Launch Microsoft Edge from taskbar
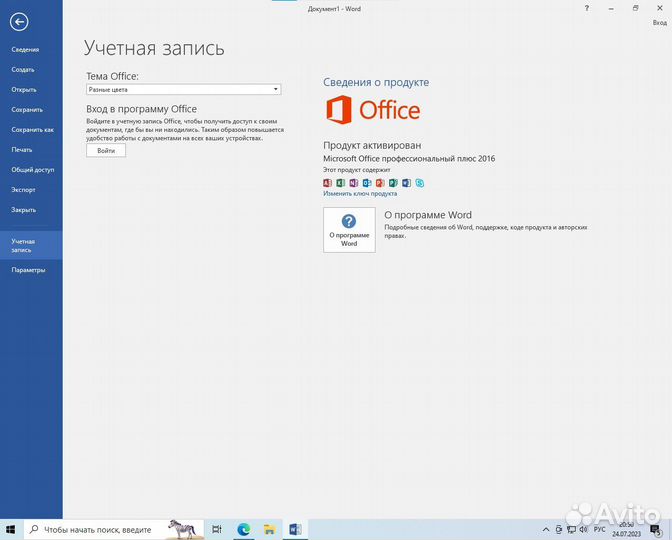Viewport: 672px width, 540px height. [x=243, y=530]
